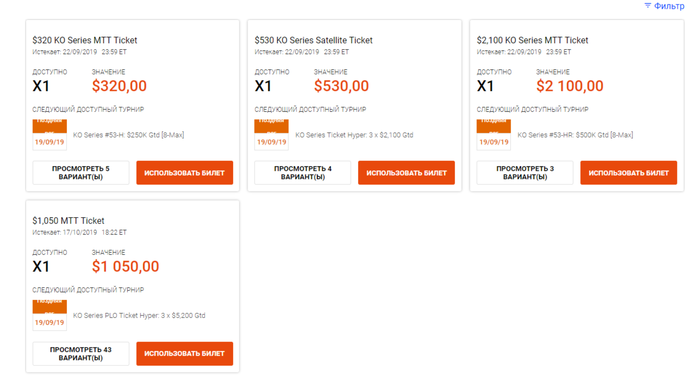Use the $530 KO Series Satellite ticket
Image resolution: width=700 pixels, height=382 pixels.
point(406,173)
